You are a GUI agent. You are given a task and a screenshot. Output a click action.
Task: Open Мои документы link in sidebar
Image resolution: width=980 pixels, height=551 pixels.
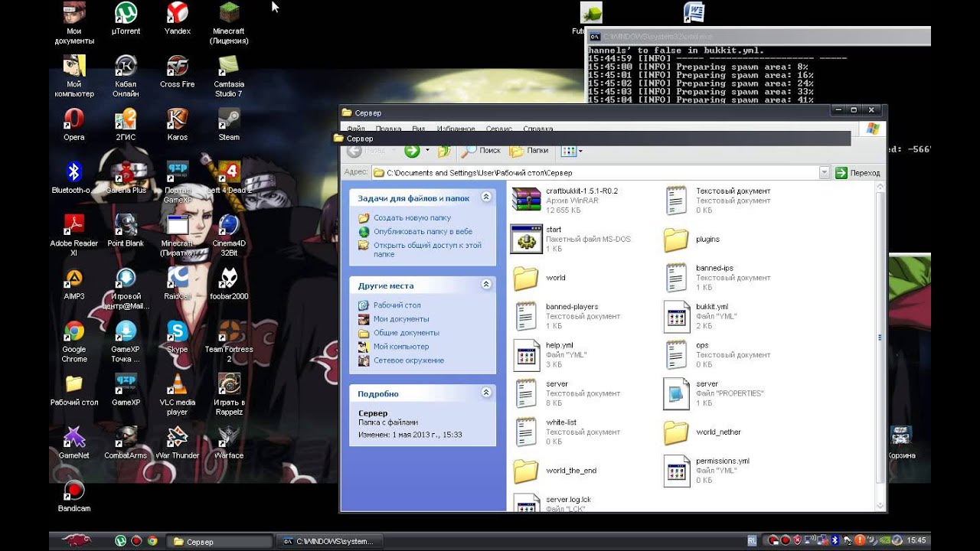401,319
